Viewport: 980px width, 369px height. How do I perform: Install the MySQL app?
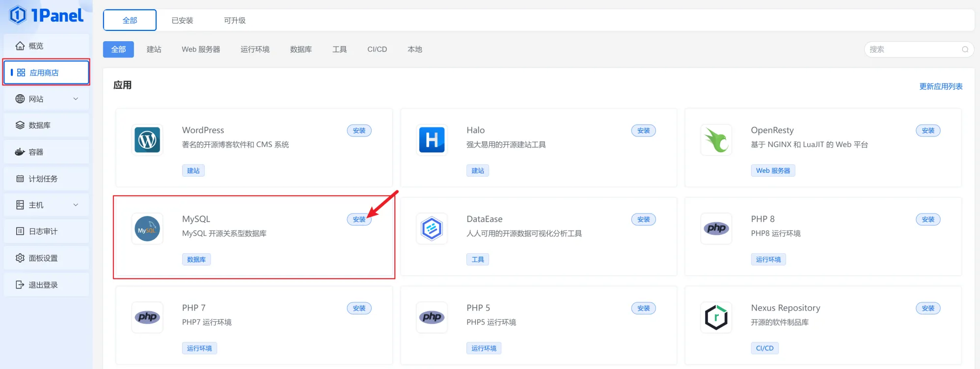click(359, 220)
